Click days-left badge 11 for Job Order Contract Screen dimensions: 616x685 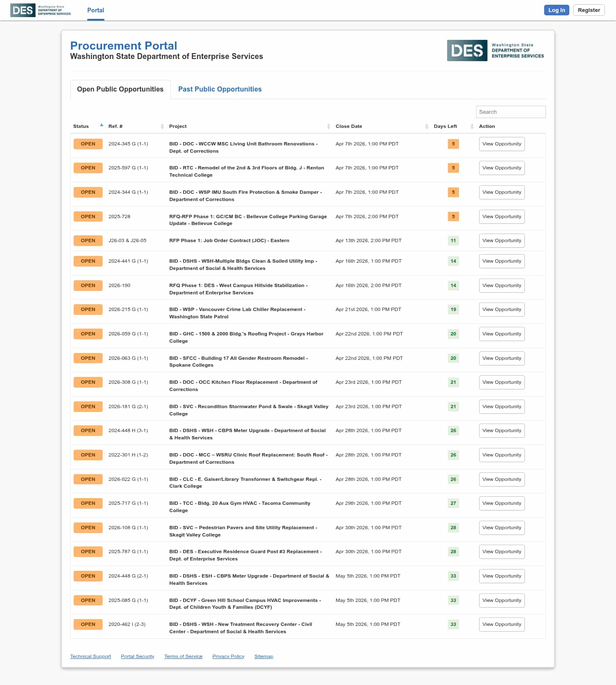coord(453,240)
